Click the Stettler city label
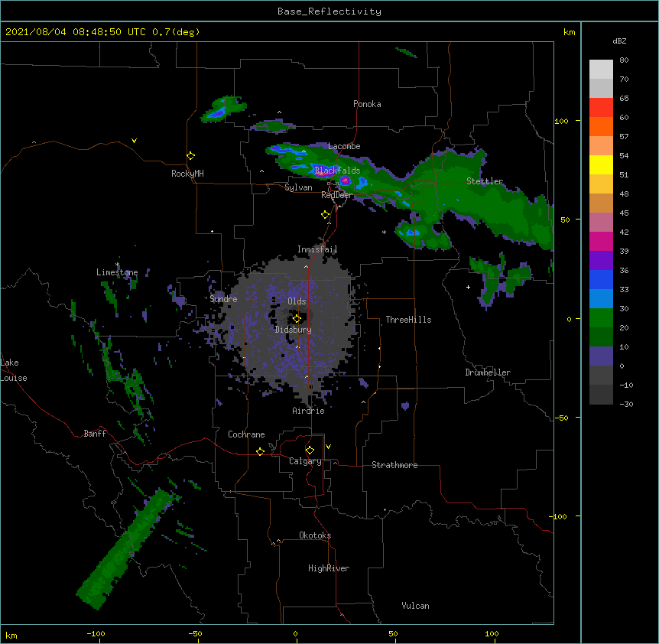 coord(485,181)
